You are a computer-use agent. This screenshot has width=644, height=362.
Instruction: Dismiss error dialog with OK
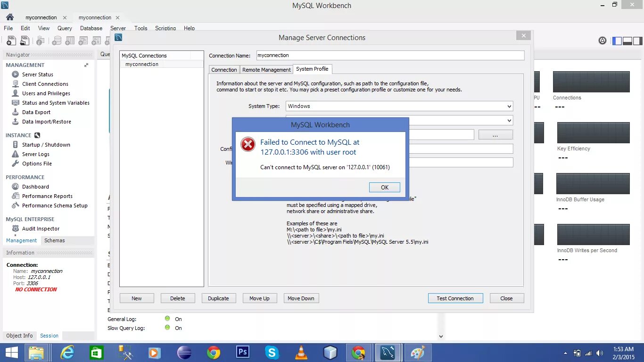point(385,187)
